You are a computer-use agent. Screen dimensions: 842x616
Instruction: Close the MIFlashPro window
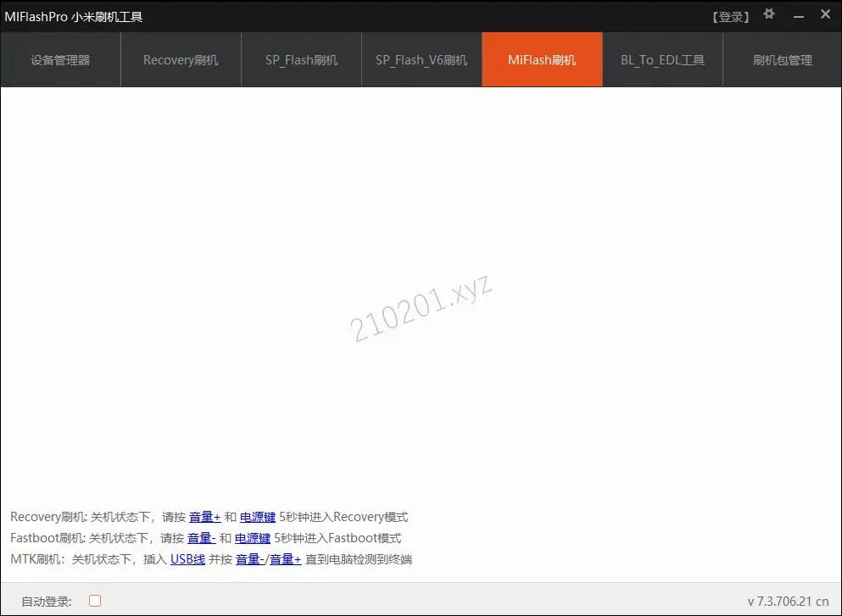[x=826, y=14]
